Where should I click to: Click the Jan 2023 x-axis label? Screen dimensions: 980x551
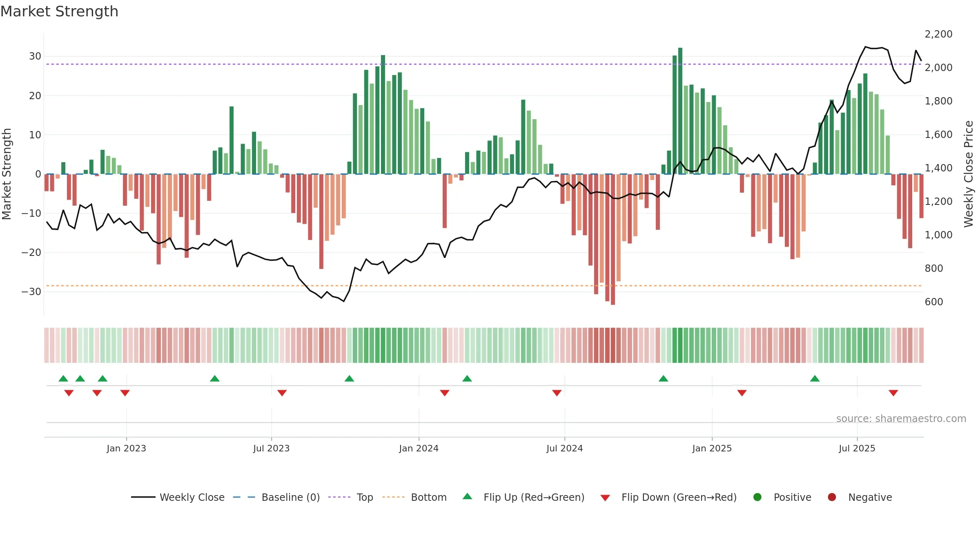pos(127,449)
